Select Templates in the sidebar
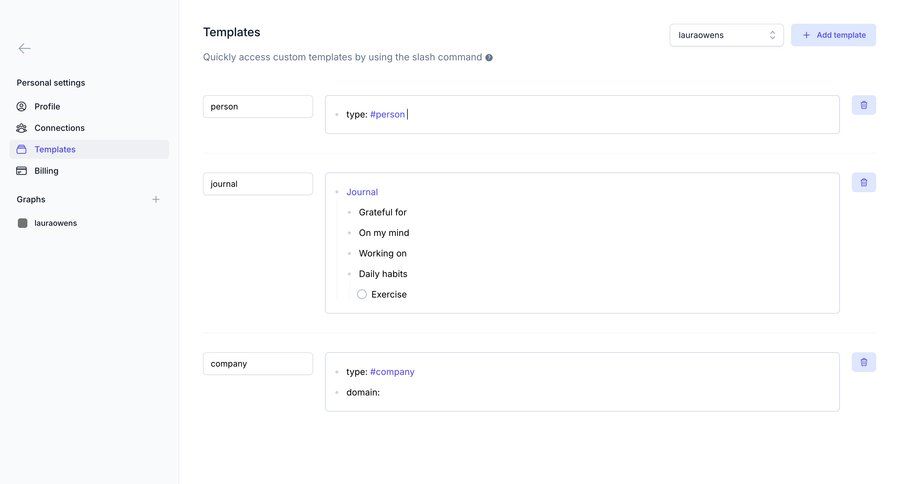The height and width of the screenshot is (484, 900). click(x=89, y=149)
